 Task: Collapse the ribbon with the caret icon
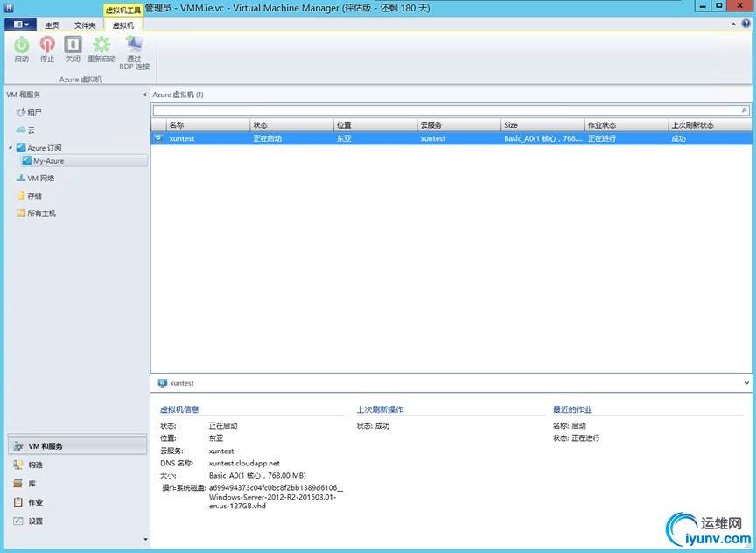733,24
